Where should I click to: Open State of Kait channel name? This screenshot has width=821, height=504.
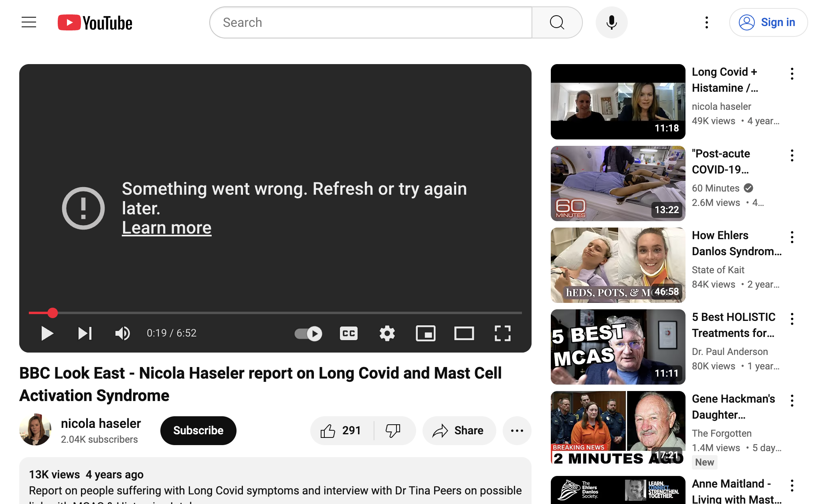point(718,270)
